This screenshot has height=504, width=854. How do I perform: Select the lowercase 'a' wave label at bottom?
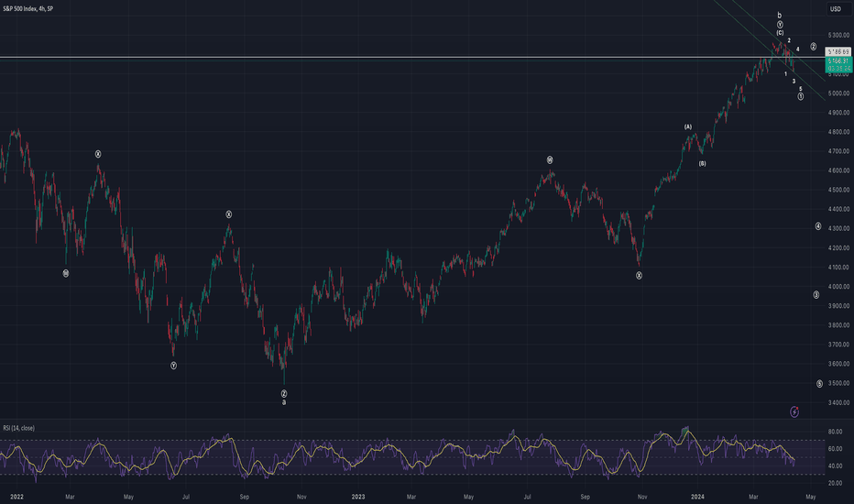(284, 402)
